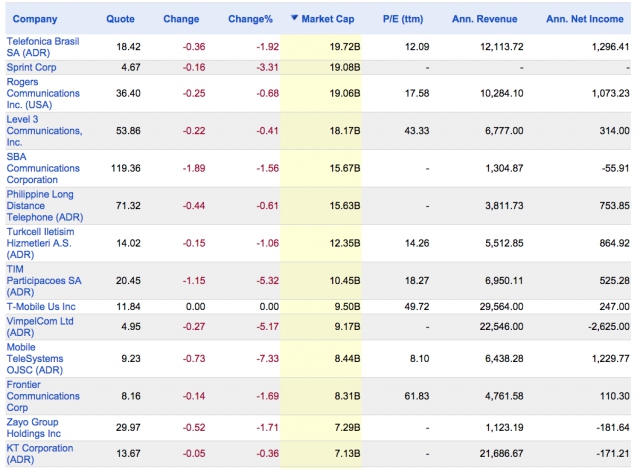
Task: Sort by the Quote column header
Action: tap(120, 19)
